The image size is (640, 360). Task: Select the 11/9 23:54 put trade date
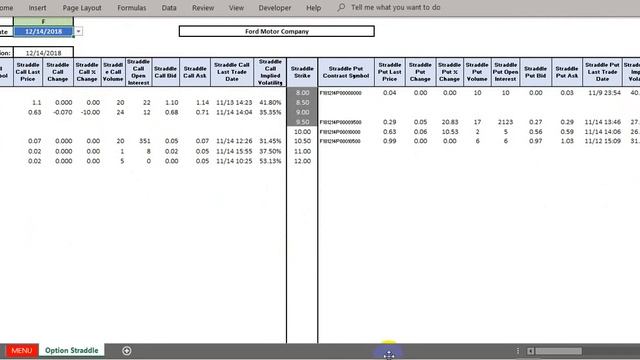pos(602,93)
